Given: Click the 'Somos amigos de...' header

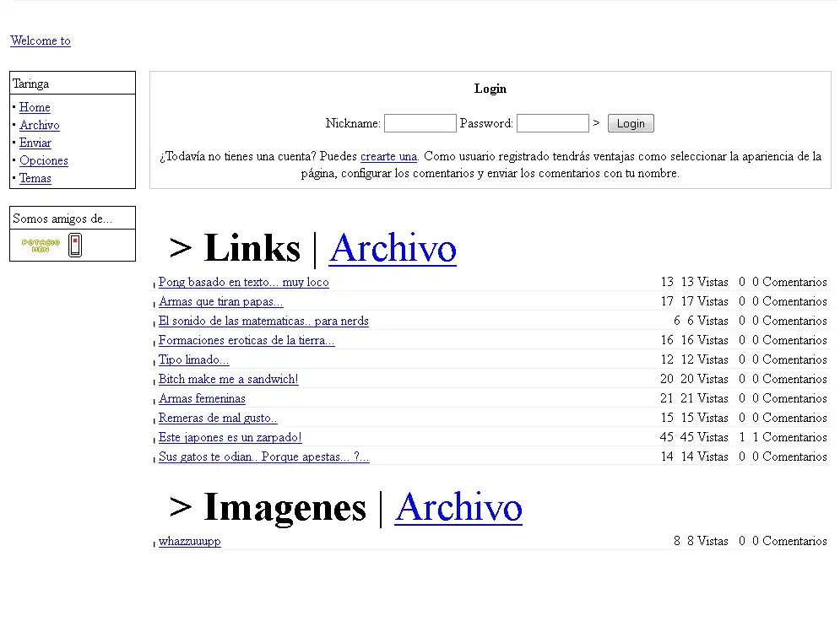Looking at the screenshot, I should [x=62, y=219].
